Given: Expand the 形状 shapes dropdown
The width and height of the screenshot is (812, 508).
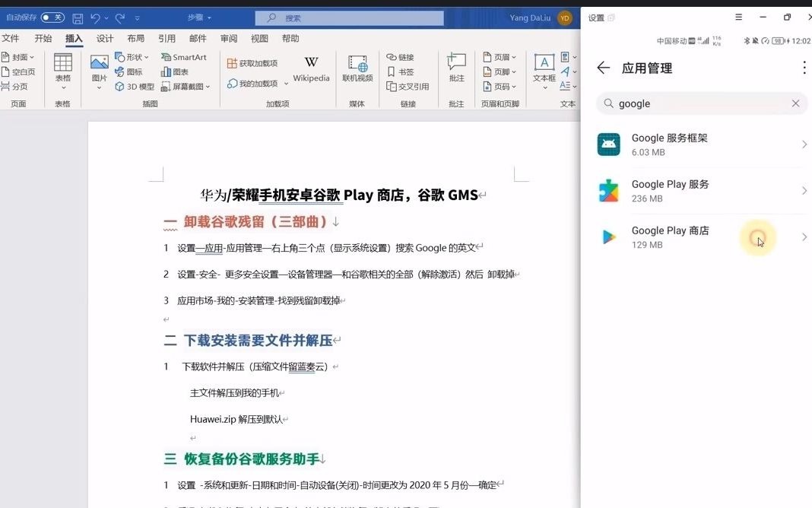Looking at the screenshot, I should 145,56.
